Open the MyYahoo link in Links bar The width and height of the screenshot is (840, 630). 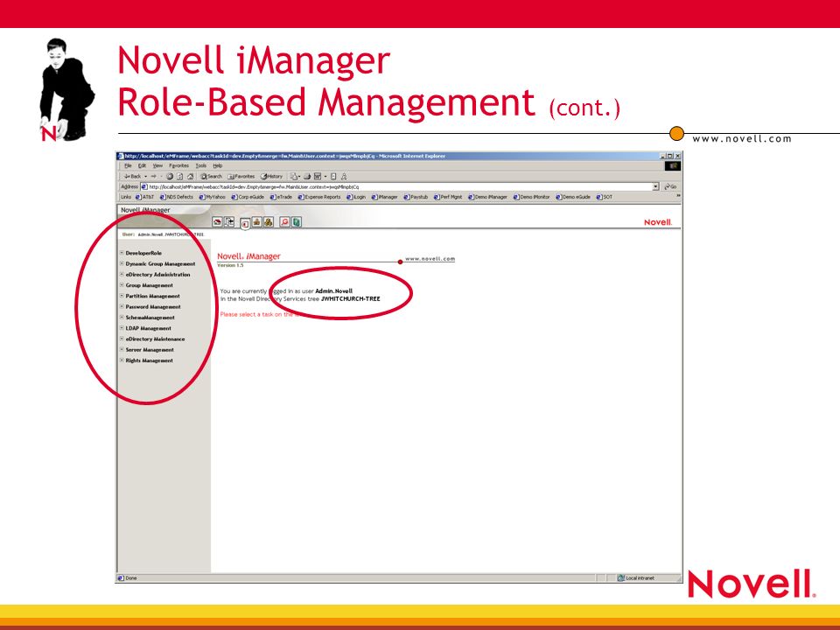pos(212,197)
